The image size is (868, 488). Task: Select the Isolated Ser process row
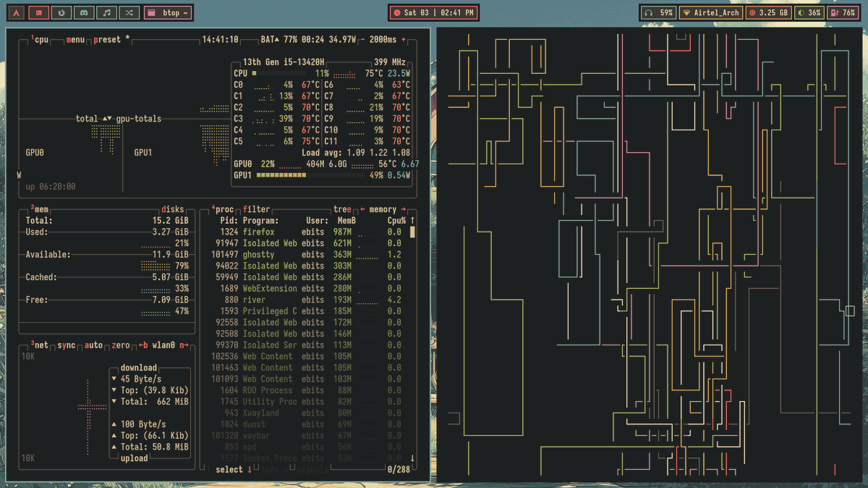pyautogui.click(x=310, y=345)
